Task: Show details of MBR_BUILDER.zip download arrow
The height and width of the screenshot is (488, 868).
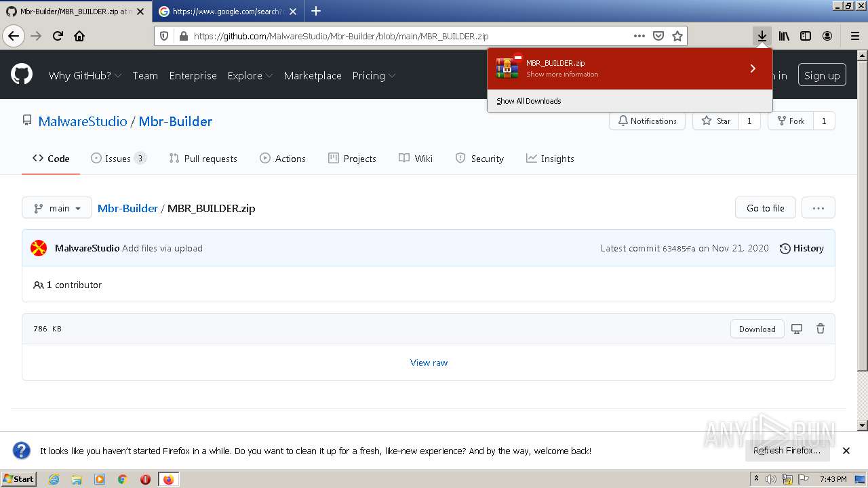Action: click(x=753, y=68)
